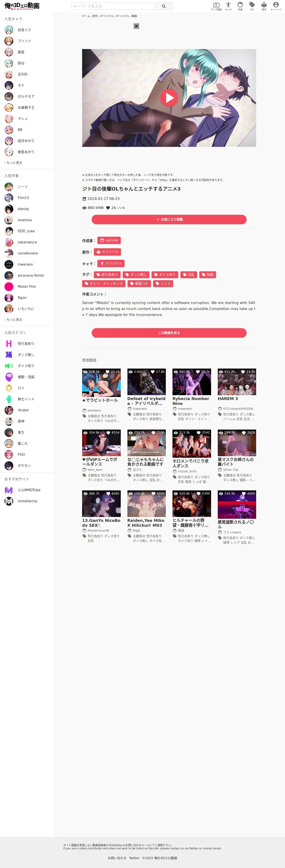Open マシュ in popular characters
Screen dimensions: 285x868
coord(23,119)
